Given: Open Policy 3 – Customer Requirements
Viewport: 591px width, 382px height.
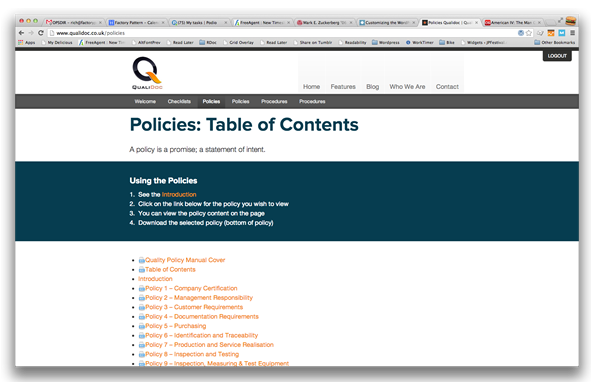Looking at the screenshot, I should [194, 307].
